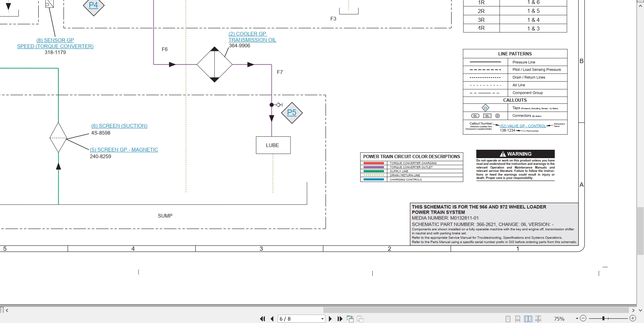Click the F3 line label
644x323 pixels.
(333, 19)
